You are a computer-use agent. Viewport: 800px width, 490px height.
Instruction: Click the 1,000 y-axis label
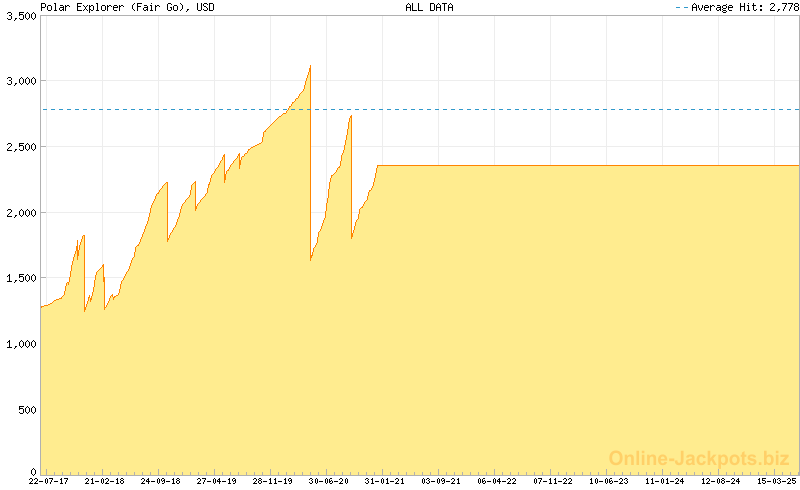[x=20, y=344]
